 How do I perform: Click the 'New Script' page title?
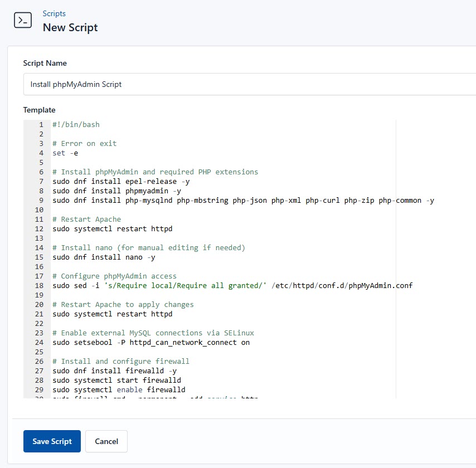70,27
